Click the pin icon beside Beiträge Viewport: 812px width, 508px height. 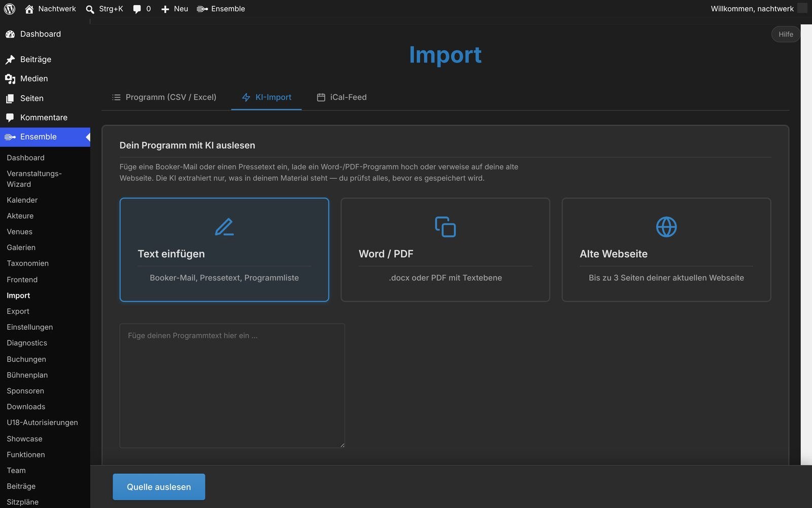click(x=10, y=59)
